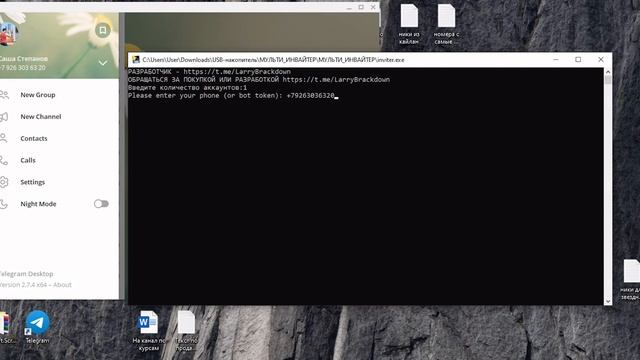Open Saved Messages bookmark icon in Telegram
Screen dimensions: 640x360
point(103,30)
